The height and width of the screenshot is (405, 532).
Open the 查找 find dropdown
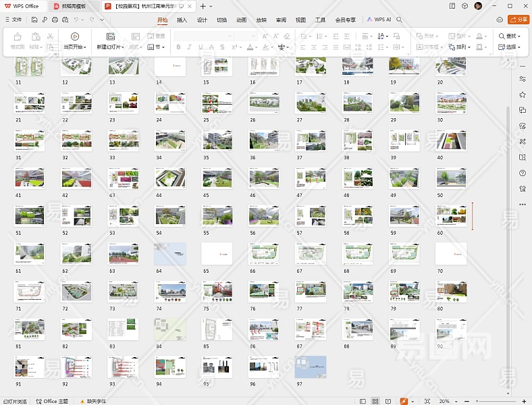(510, 36)
